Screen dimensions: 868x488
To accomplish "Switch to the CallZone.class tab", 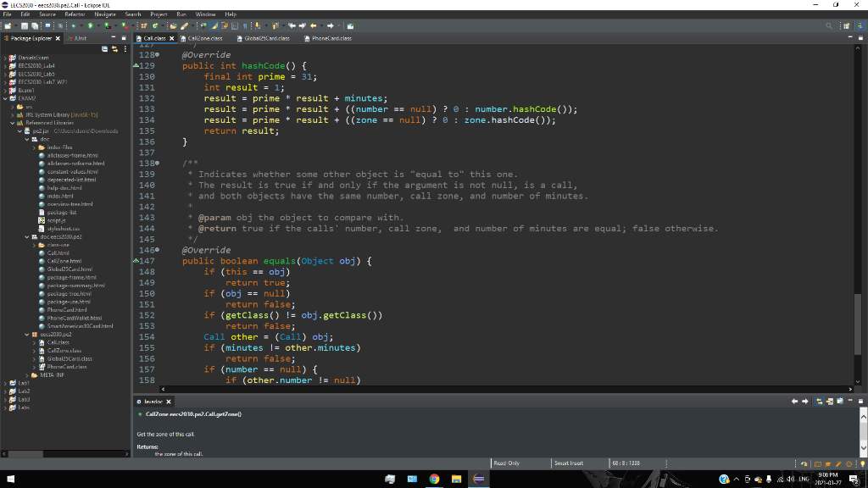I will [x=205, y=38].
